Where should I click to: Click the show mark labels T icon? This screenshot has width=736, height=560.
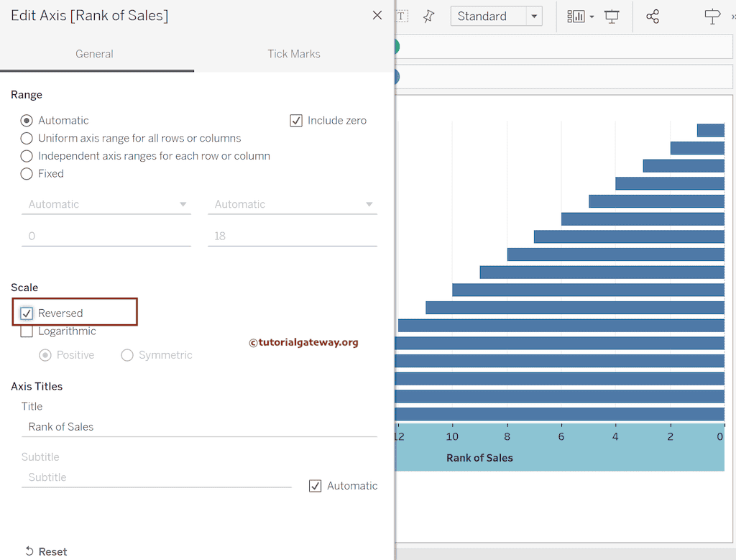(402, 17)
